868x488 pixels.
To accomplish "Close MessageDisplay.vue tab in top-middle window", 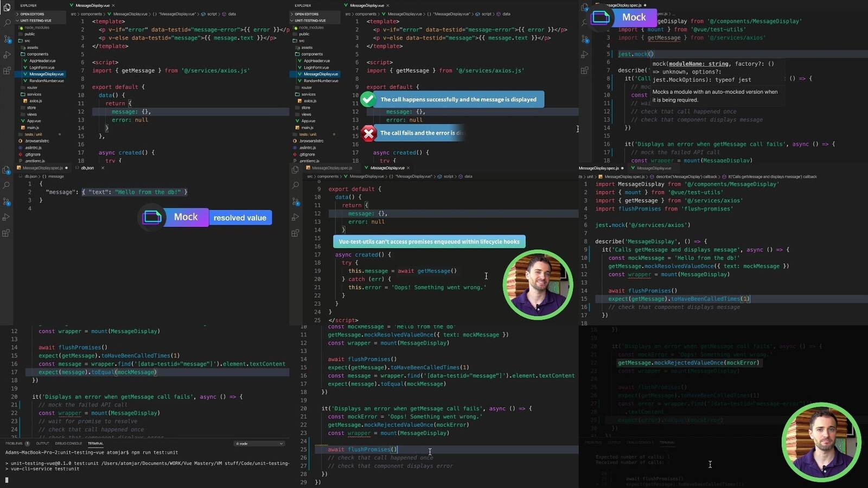I will (x=388, y=5).
